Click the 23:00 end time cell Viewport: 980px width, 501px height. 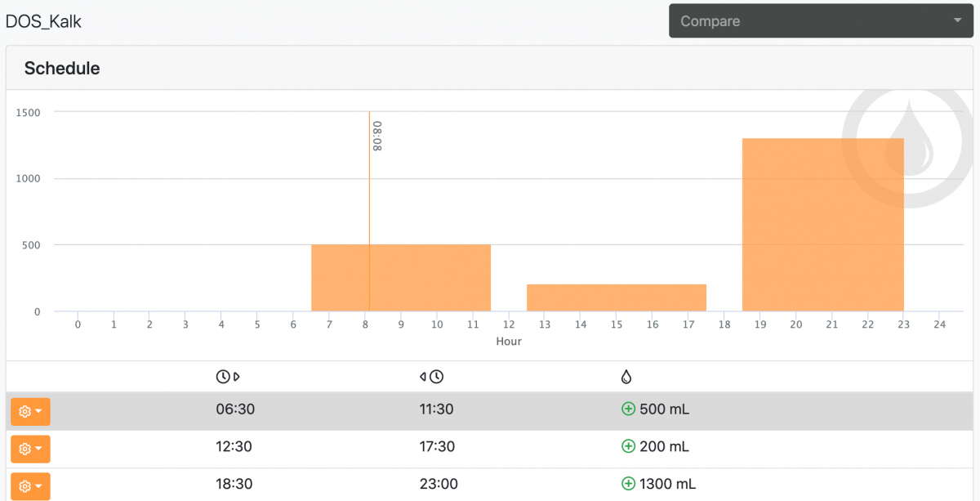438,484
